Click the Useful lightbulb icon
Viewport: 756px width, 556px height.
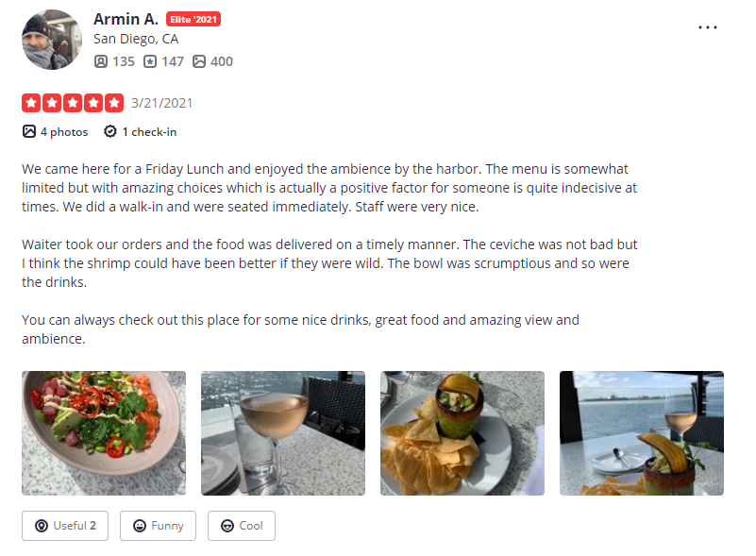[42, 526]
